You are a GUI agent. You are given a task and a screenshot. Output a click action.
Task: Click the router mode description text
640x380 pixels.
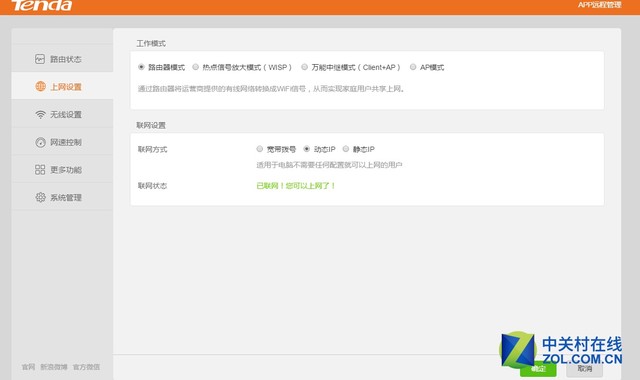click(x=271, y=89)
